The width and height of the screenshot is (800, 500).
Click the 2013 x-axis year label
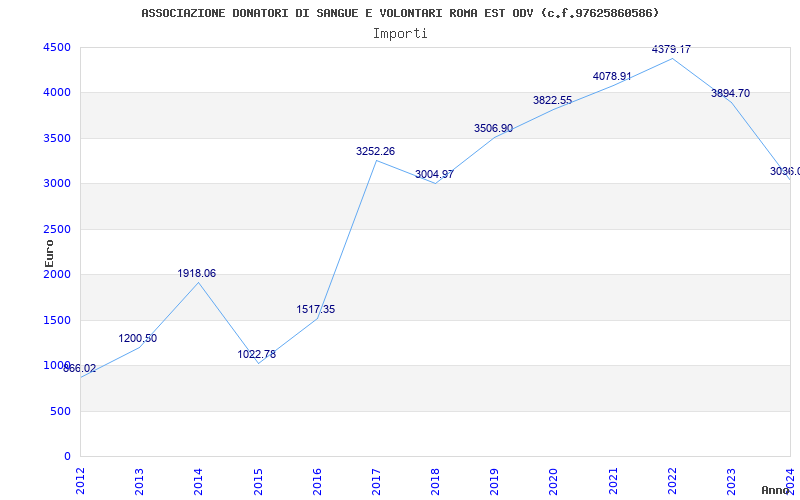pos(139,481)
